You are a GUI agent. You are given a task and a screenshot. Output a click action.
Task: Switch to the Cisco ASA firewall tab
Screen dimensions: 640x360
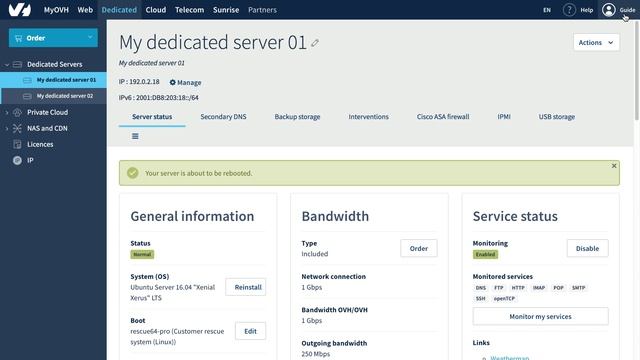coord(443,117)
